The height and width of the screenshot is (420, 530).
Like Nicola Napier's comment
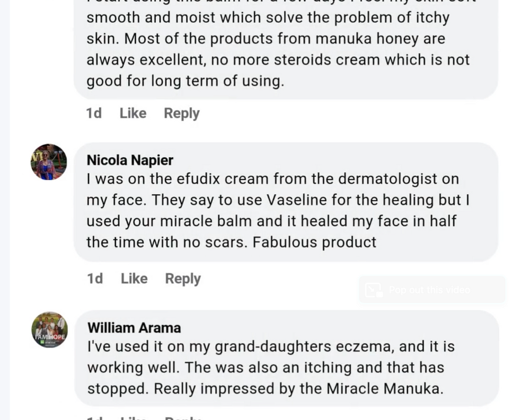[x=134, y=279]
